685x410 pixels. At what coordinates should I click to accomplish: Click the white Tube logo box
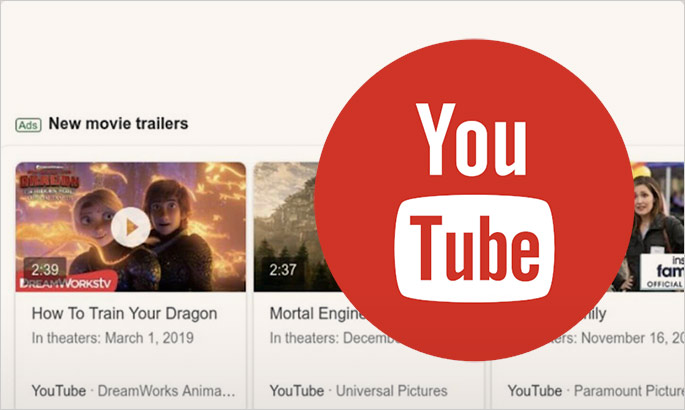coord(474,248)
